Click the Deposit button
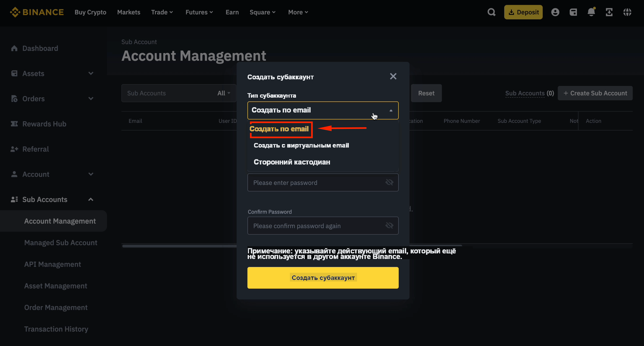 point(523,12)
